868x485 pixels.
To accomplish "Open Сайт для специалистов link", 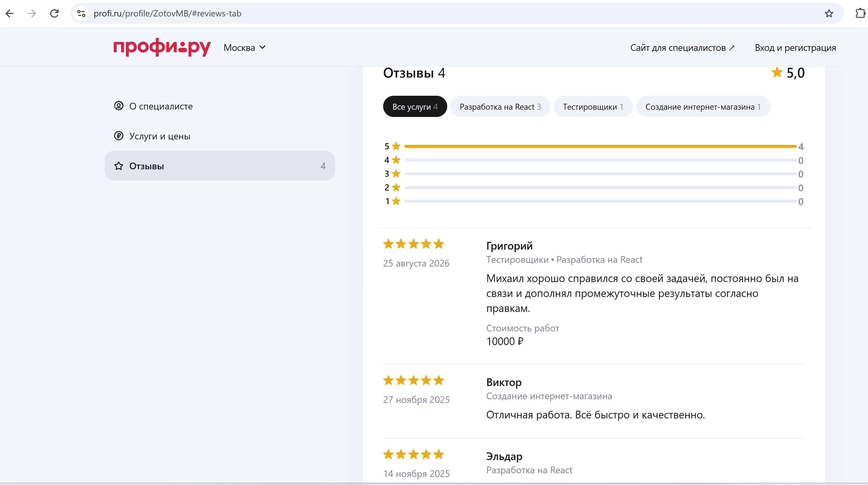I will coord(682,48).
